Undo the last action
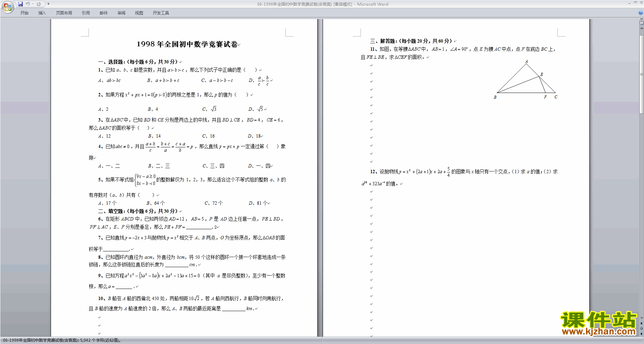The image size is (644, 344). click(x=28, y=4)
